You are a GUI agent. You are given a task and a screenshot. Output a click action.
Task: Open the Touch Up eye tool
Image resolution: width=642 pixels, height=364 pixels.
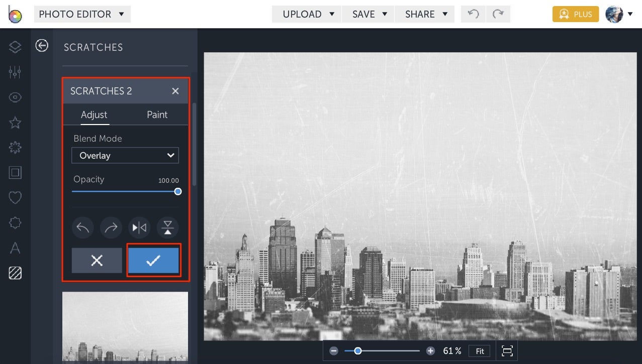click(x=15, y=97)
